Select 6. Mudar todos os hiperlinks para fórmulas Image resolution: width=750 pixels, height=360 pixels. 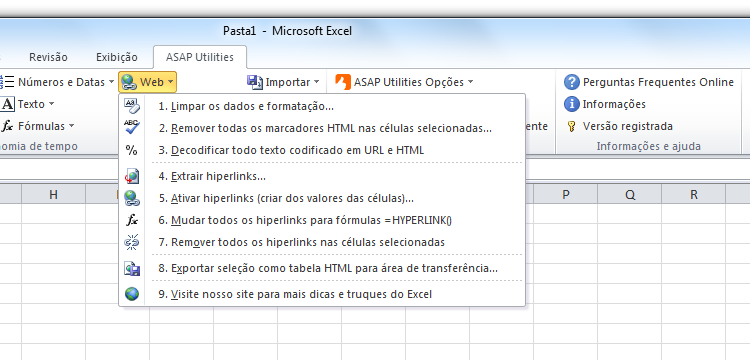tap(322, 220)
